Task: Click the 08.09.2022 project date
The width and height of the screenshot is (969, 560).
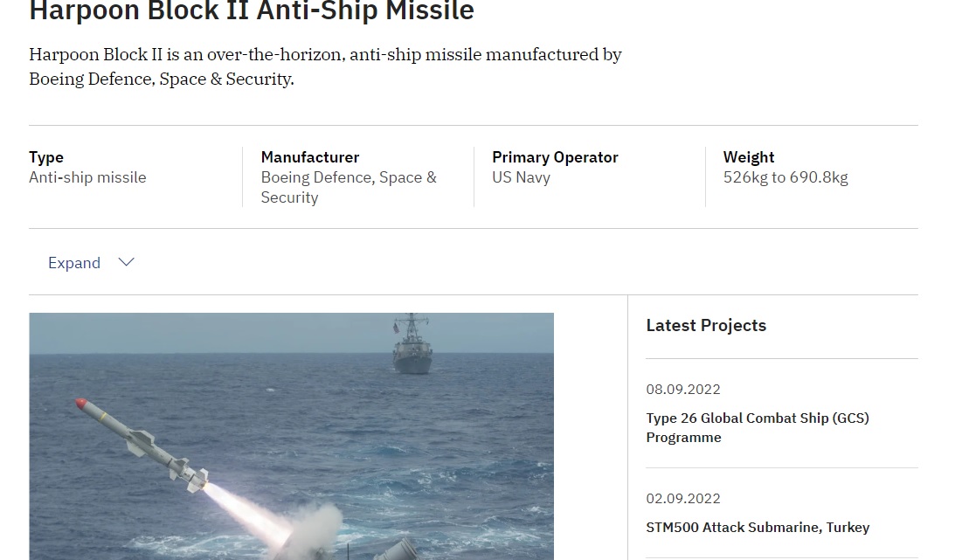Action: (683, 389)
